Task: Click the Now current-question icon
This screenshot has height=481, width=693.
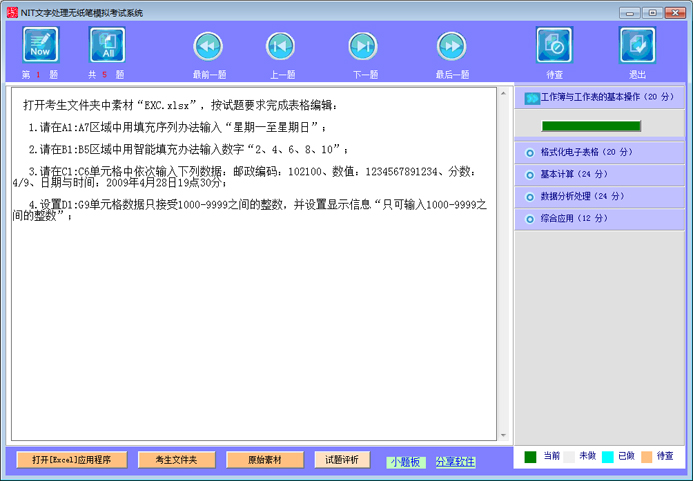Action: tap(41, 45)
